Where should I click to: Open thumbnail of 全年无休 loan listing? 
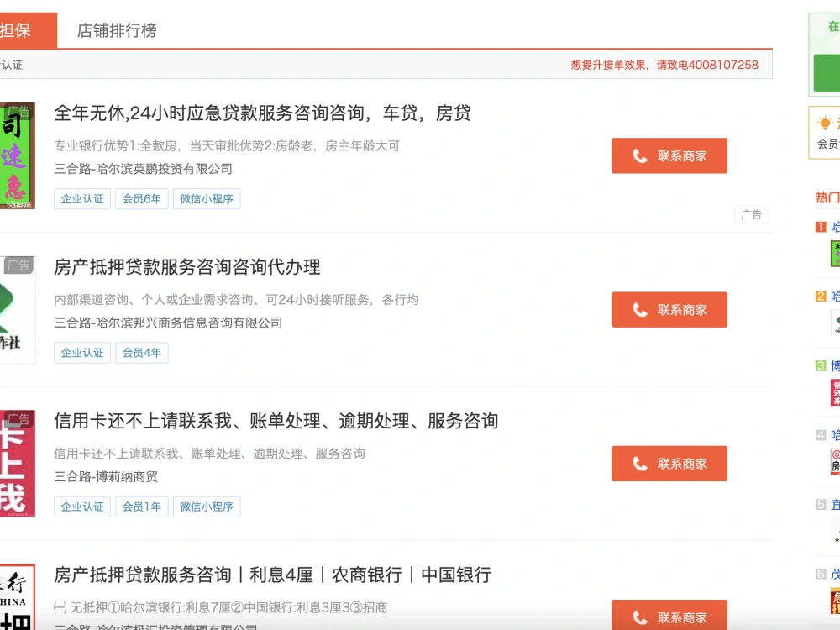[17, 156]
